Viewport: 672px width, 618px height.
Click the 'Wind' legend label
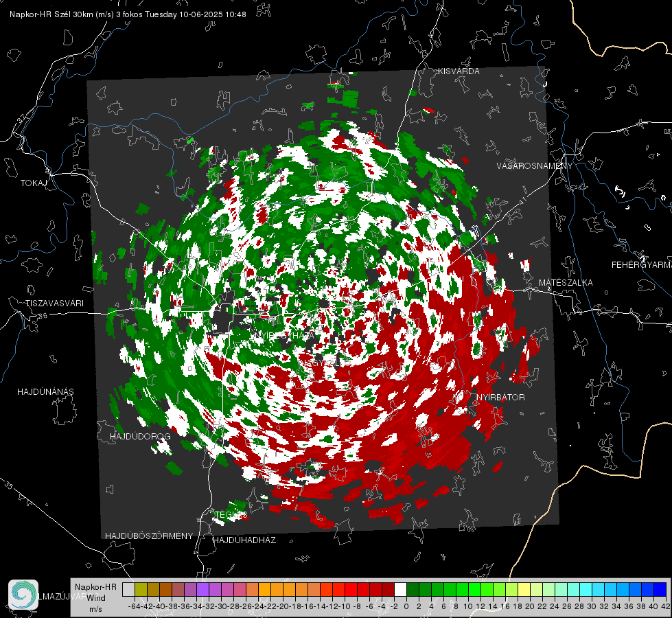coord(96,597)
